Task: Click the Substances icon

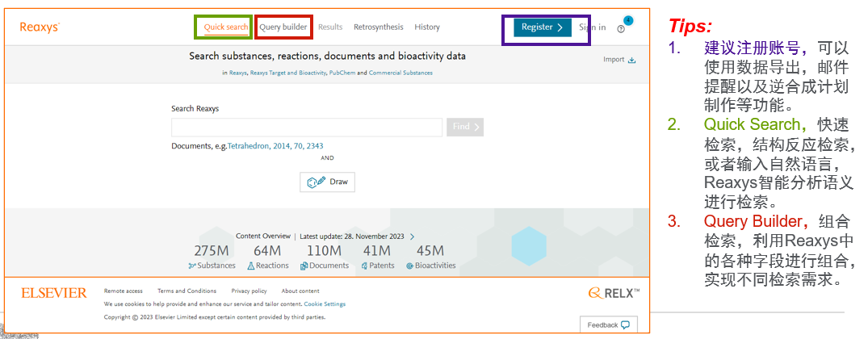Action: tap(193, 266)
